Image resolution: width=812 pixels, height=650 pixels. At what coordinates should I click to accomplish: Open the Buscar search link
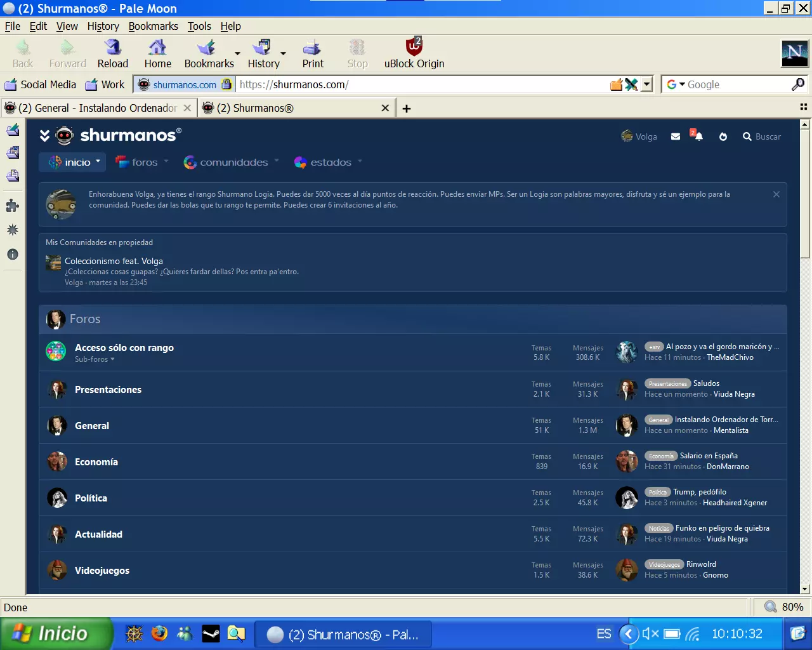pyautogui.click(x=762, y=136)
